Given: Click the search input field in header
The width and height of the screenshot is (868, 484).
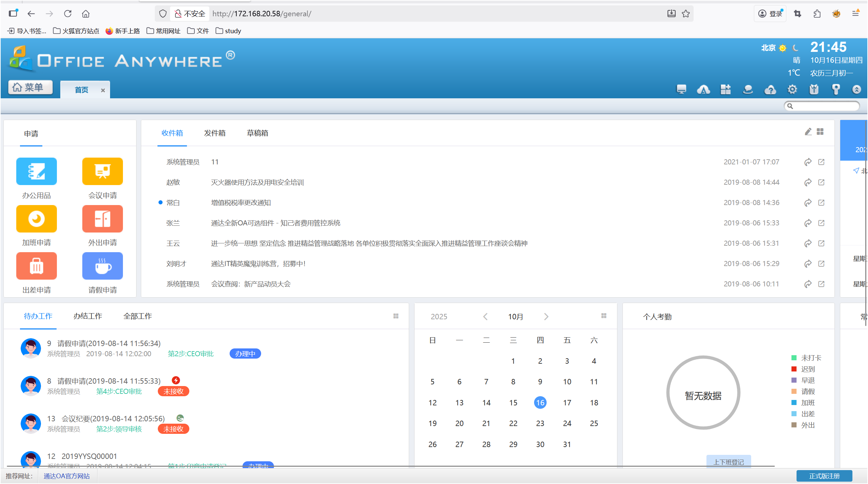Looking at the screenshot, I should [x=824, y=106].
